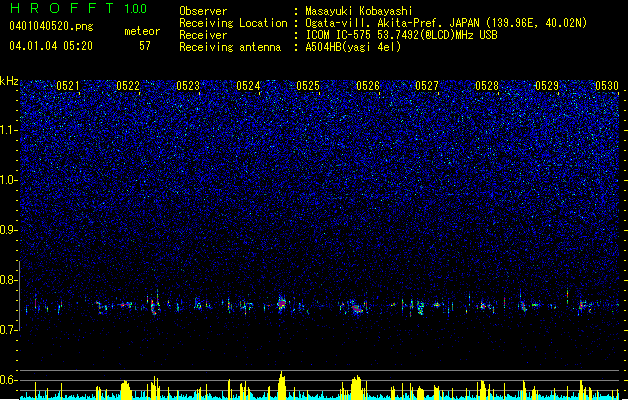Click the meteor count value 57

coord(145,46)
